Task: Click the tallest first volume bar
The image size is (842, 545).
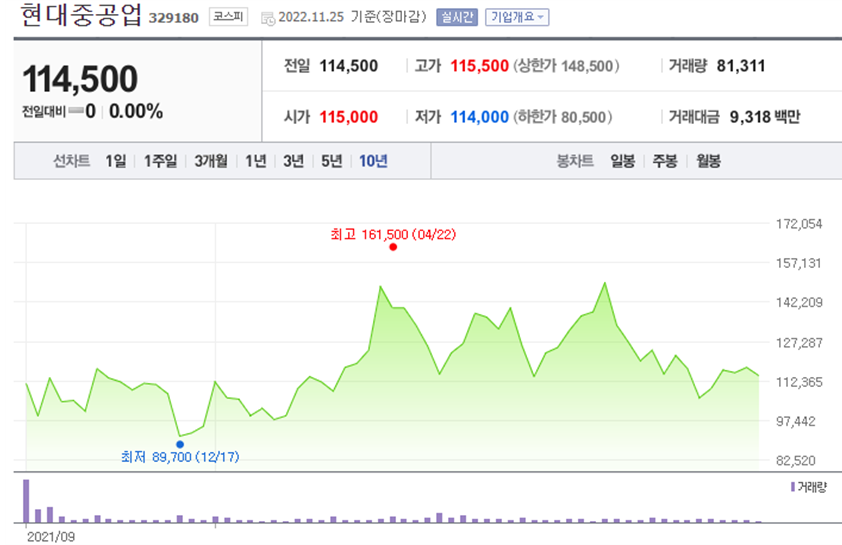Action: [x=26, y=500]
